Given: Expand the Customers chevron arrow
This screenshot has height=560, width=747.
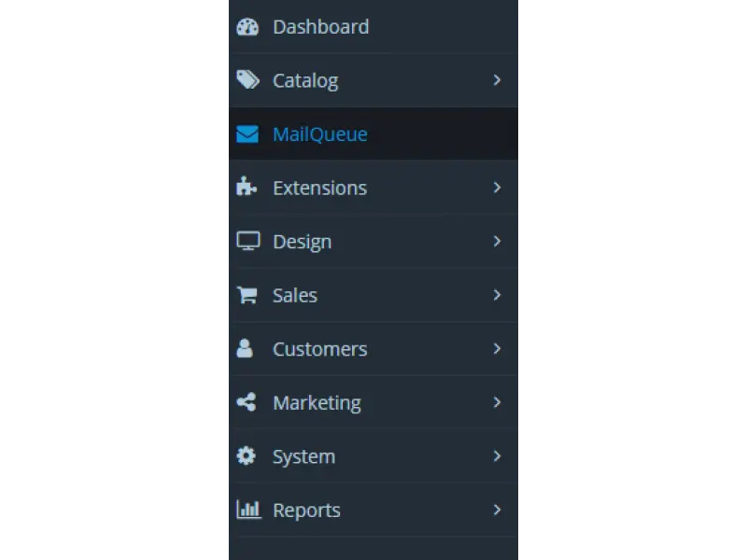Looking at the screenshot, I should pyautogui.click(x=497, y=348).
